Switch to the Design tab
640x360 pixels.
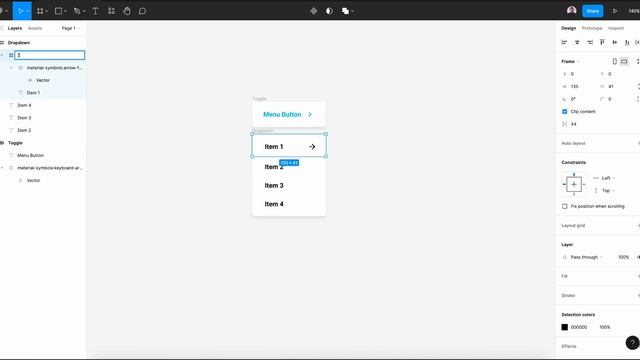pyautogui.click(x=569, y=28)
